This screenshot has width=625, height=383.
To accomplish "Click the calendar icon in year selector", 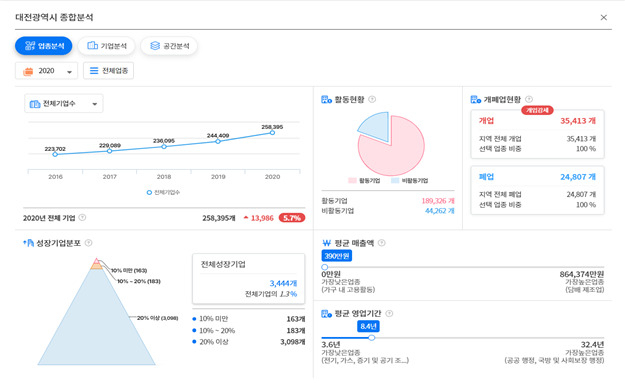I will pyautogui.click(x=28, y=71).
